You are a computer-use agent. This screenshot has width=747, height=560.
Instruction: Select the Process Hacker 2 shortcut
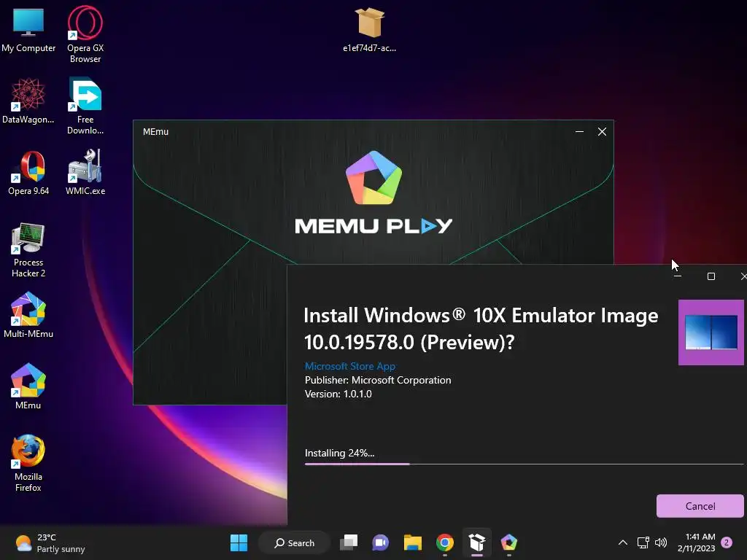click(x=28, y=250)
